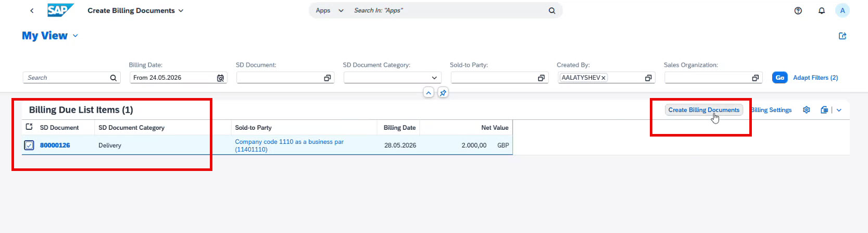Click Create Billing Documents button
The height and width of the screenshot is (233, 868).
(x=703, y=110)
